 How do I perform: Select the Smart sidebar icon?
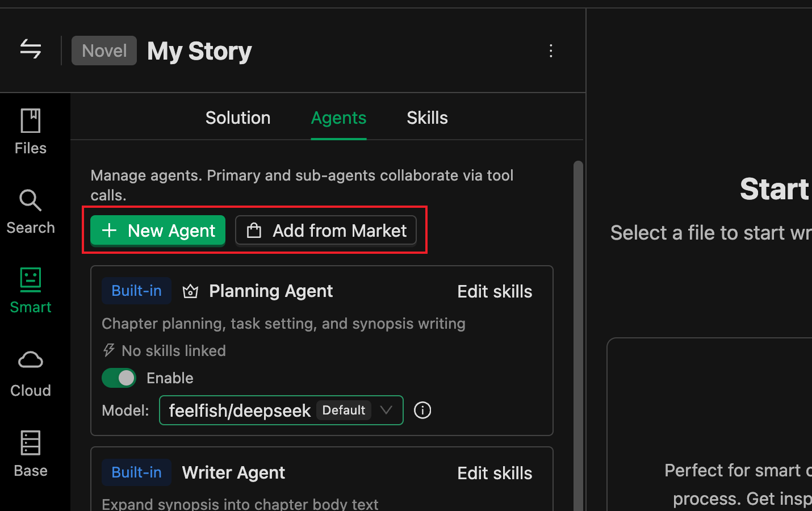[x=31, y=291]
